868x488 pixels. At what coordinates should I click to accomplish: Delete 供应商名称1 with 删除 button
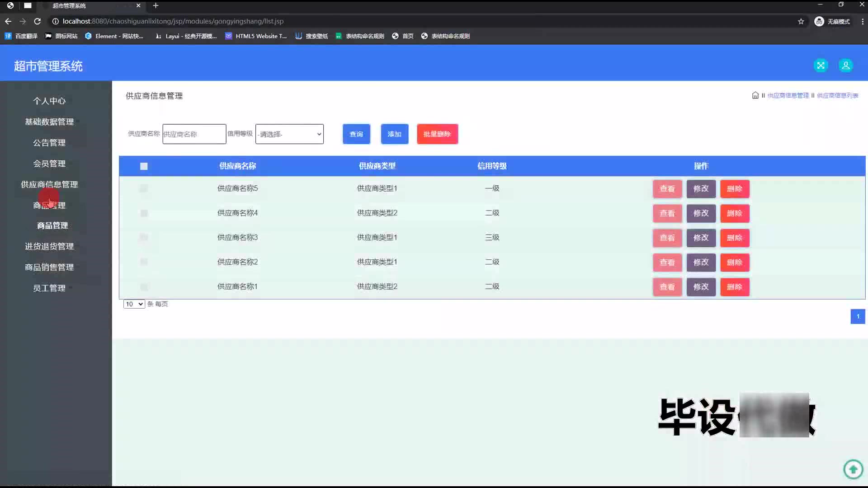[735, 287]
